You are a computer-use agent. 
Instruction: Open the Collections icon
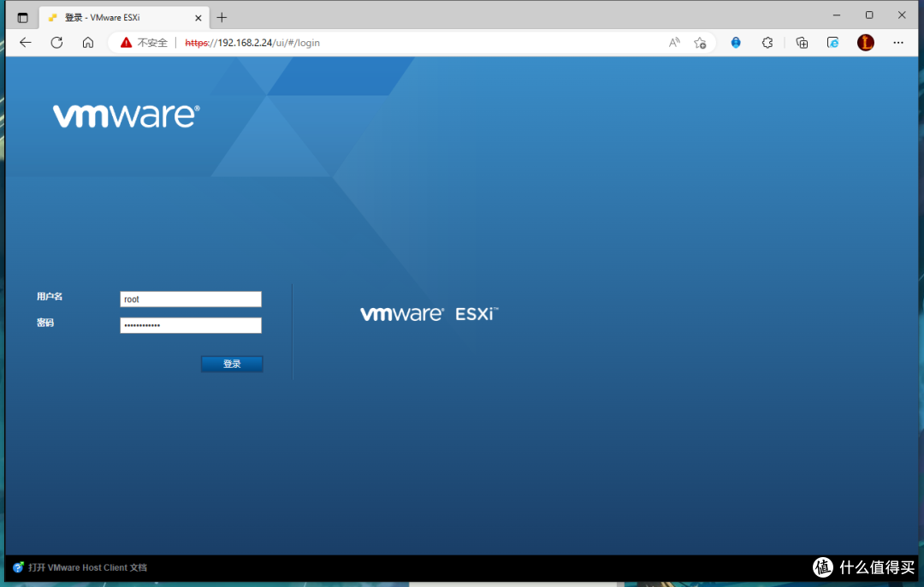click(802, 42)
